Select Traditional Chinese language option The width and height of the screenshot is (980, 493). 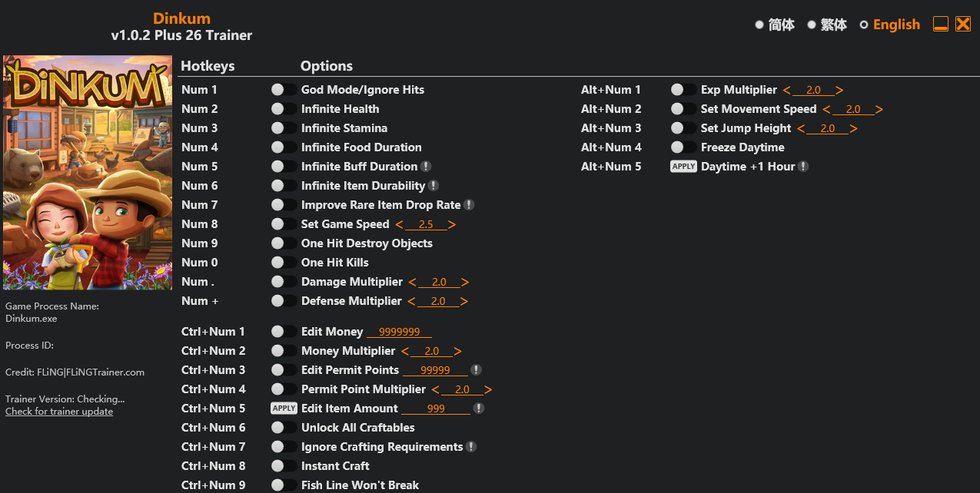pyautogui.click(x=827, y=25)
